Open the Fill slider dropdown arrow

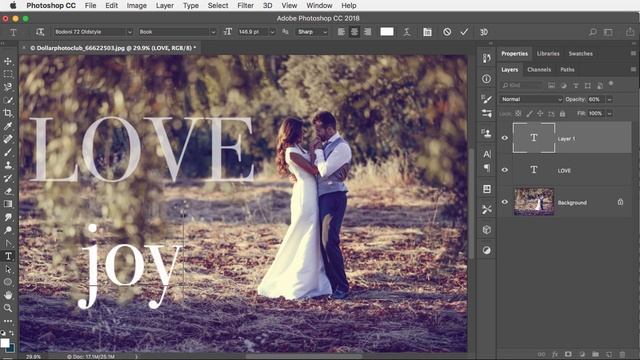click(609, 113)
